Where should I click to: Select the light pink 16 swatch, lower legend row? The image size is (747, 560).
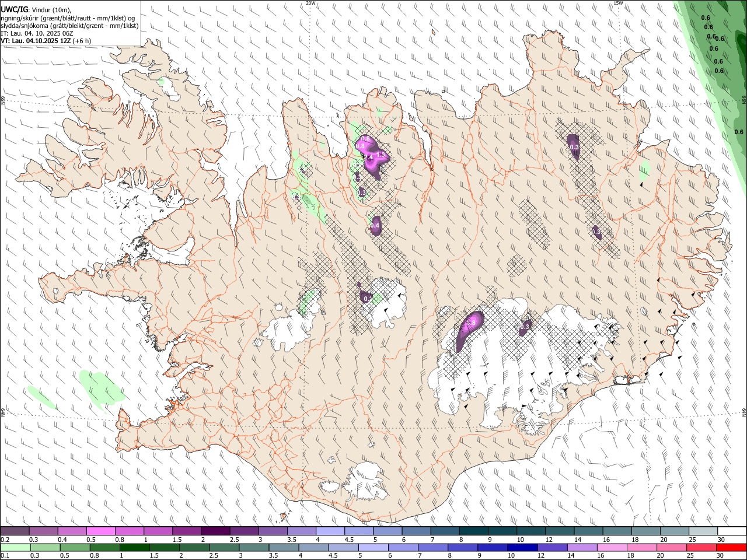point(613,547)
